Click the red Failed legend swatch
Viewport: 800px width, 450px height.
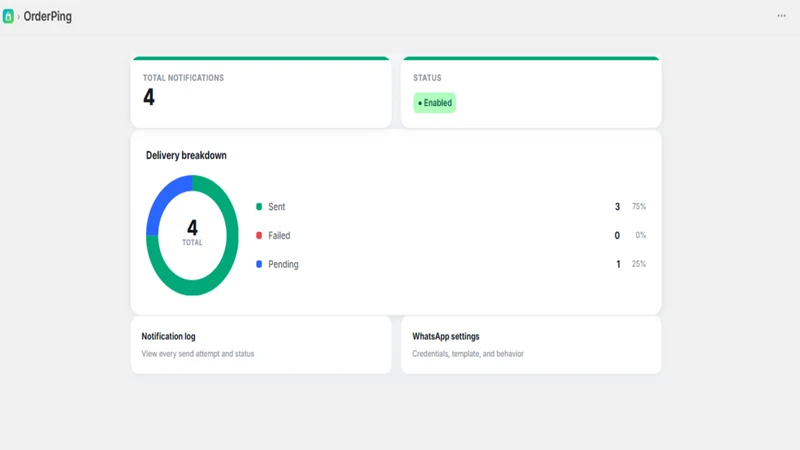[259, 235]
